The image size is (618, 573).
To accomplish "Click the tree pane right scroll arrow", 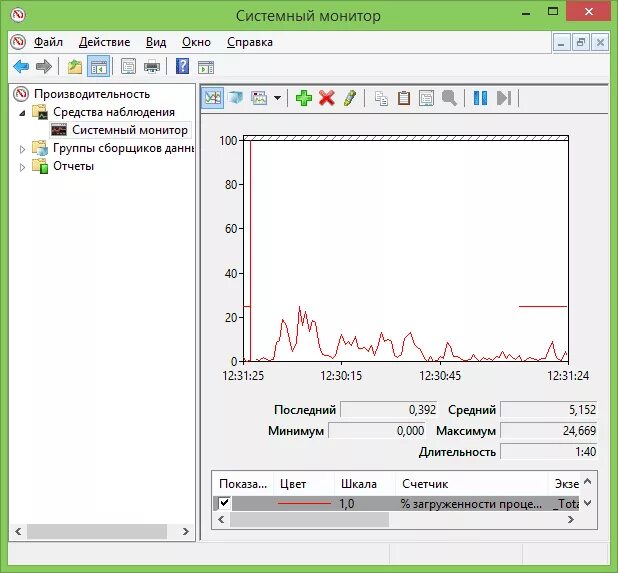I will tap(185, 531).
